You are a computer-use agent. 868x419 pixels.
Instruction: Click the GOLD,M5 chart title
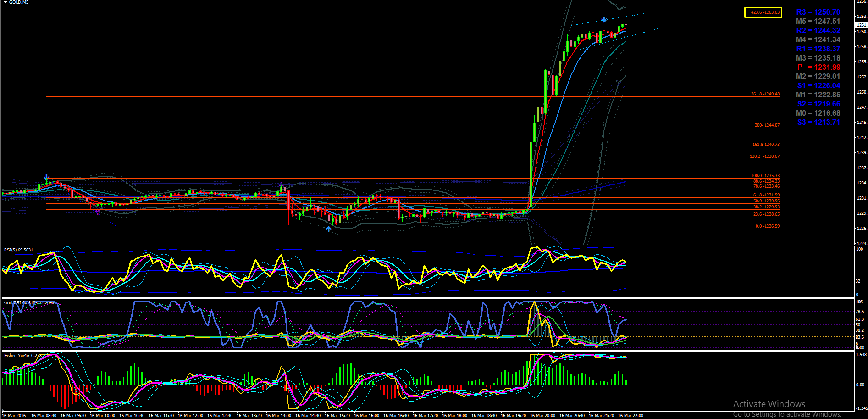point(19,2)
